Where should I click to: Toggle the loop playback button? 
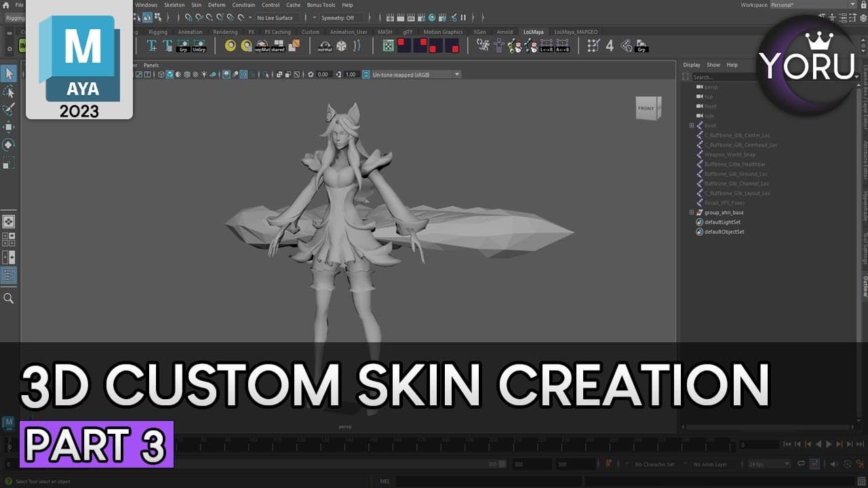pos(802,464)
